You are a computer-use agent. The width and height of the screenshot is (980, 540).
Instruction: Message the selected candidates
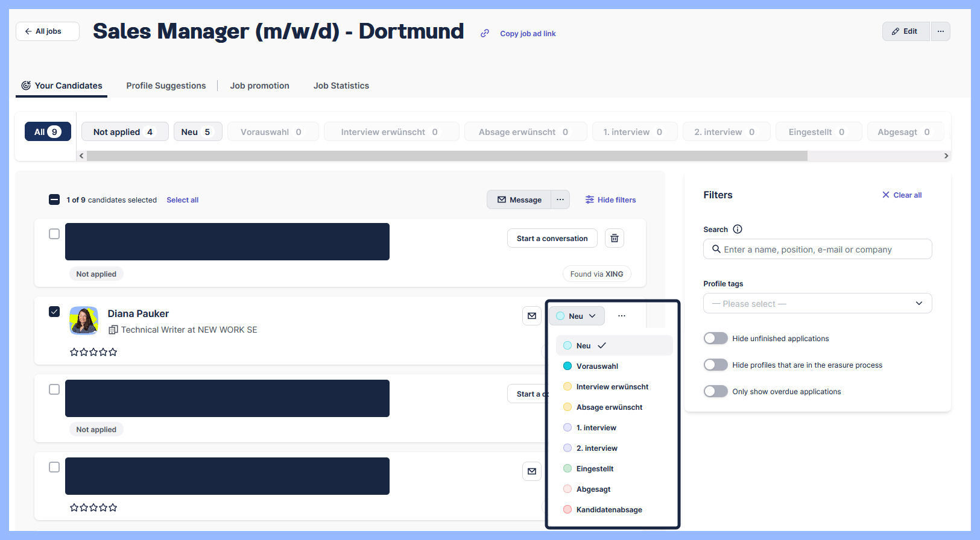pyautogui.click(x=519, y=199)
